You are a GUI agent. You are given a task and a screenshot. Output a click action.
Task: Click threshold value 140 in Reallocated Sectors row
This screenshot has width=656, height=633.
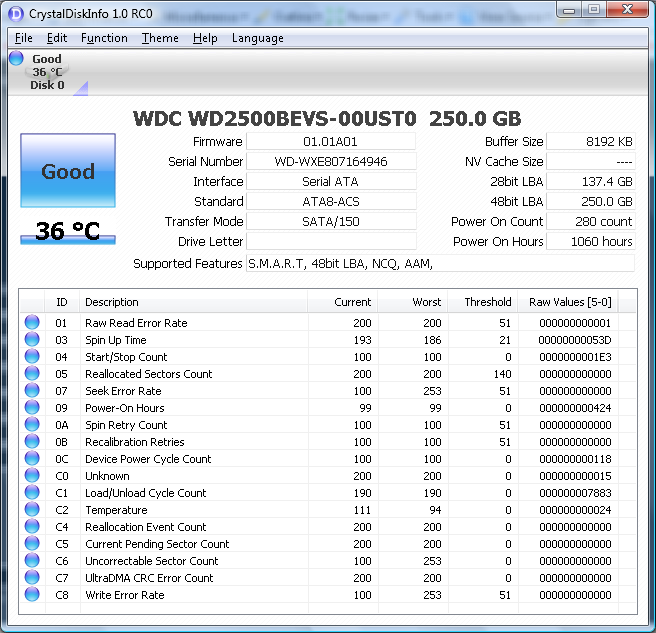[x=502, y=374]
